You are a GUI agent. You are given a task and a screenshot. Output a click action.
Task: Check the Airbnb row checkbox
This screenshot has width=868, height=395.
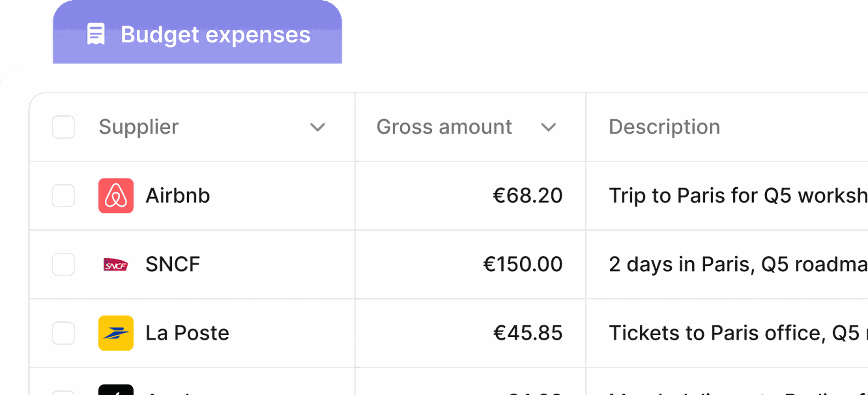pyautogui.click(x=63, y=196)
